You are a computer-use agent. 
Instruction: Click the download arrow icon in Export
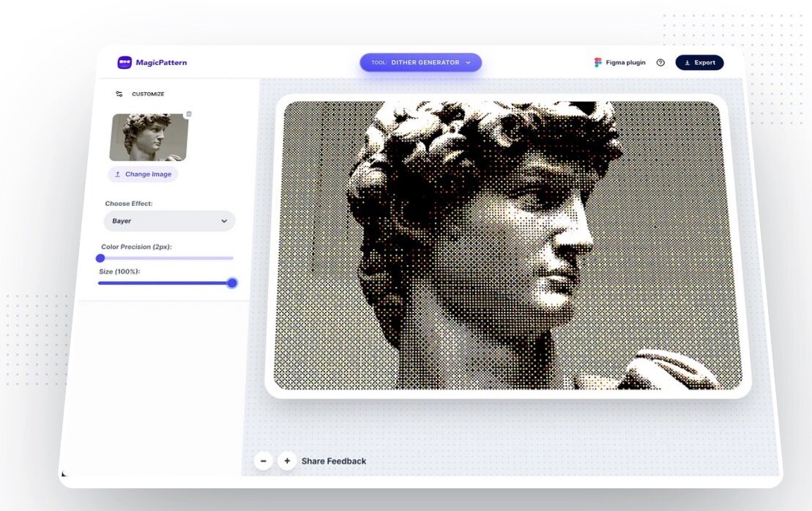(x=688, y=63)
